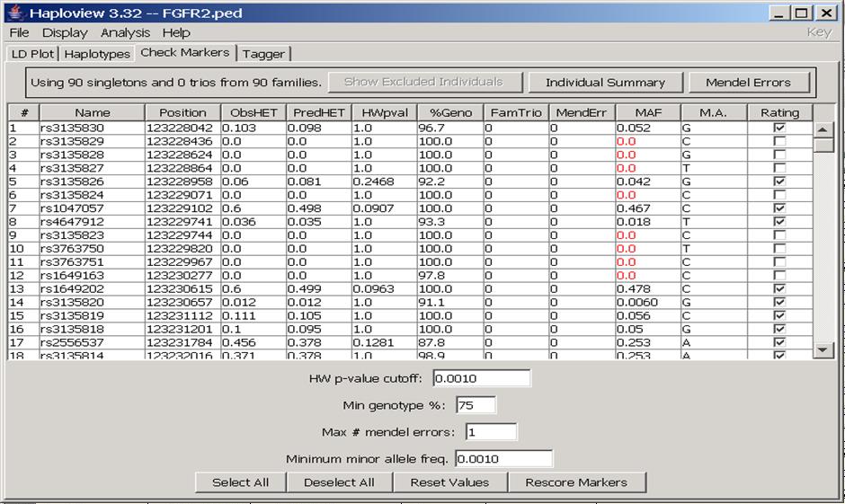Click the Individual Summary button

[605, 82]
